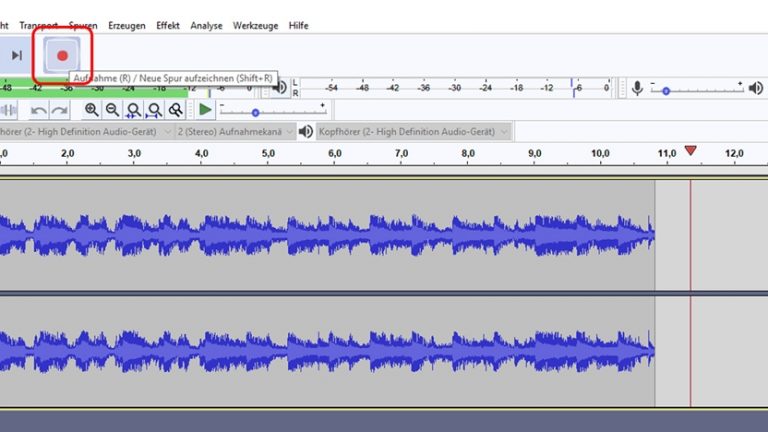Open the Spuren menu
This screenshot has height=432, width=768.
coord(83,25)
